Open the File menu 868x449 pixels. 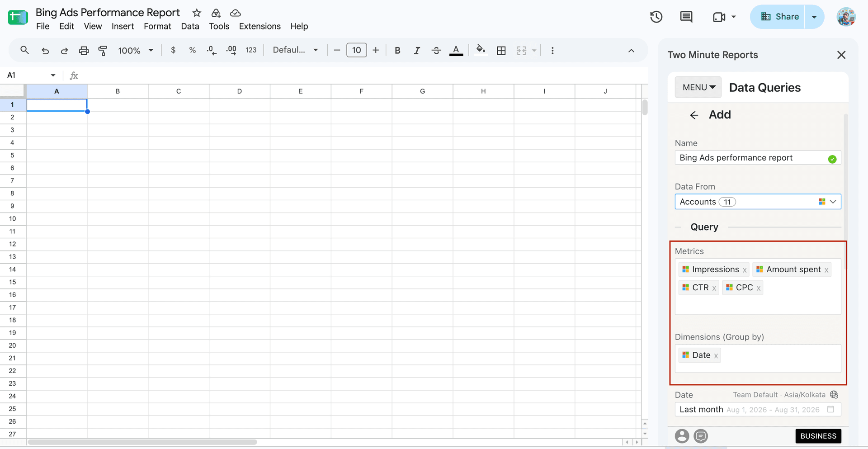point(42,26)
